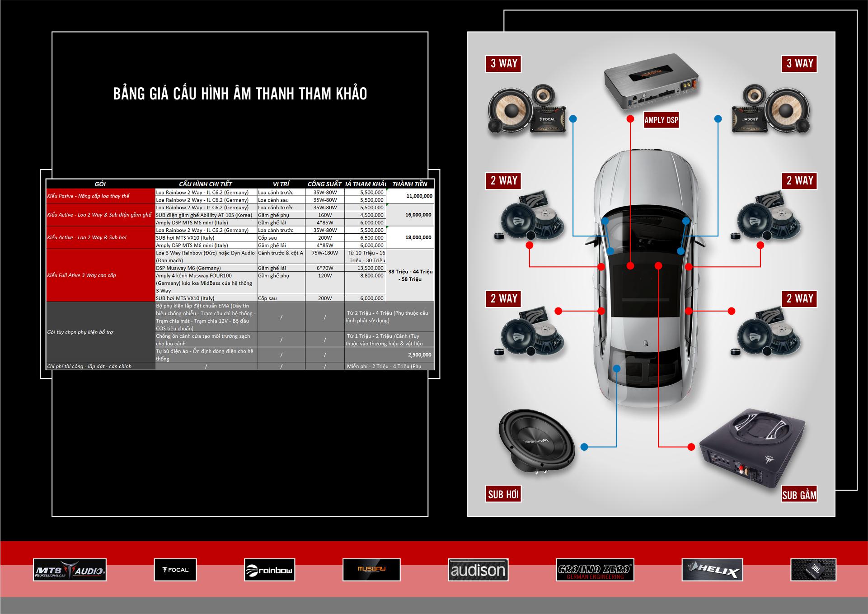Viewport: 868px width, 614px height.
Task: Click the Audison brand logo
Action: [478, 570]
